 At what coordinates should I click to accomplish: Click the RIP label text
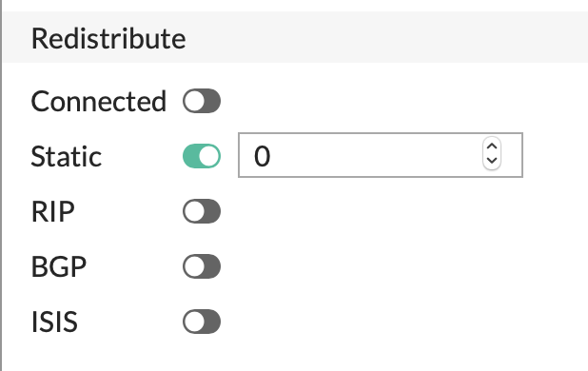point(53,212)
